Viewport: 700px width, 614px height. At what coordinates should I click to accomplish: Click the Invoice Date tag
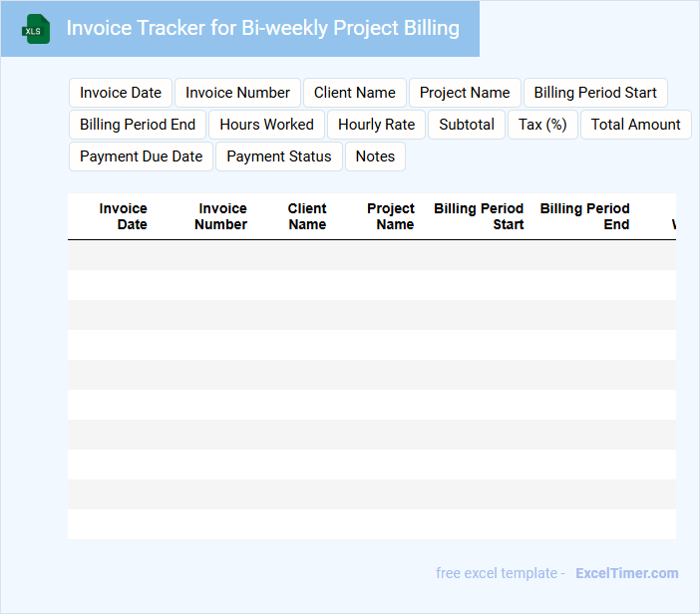pyautogui.click(x=121, y=93)
